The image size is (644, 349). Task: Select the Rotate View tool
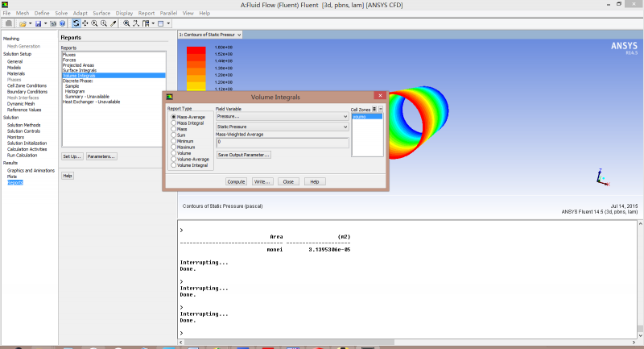[76, 23]
